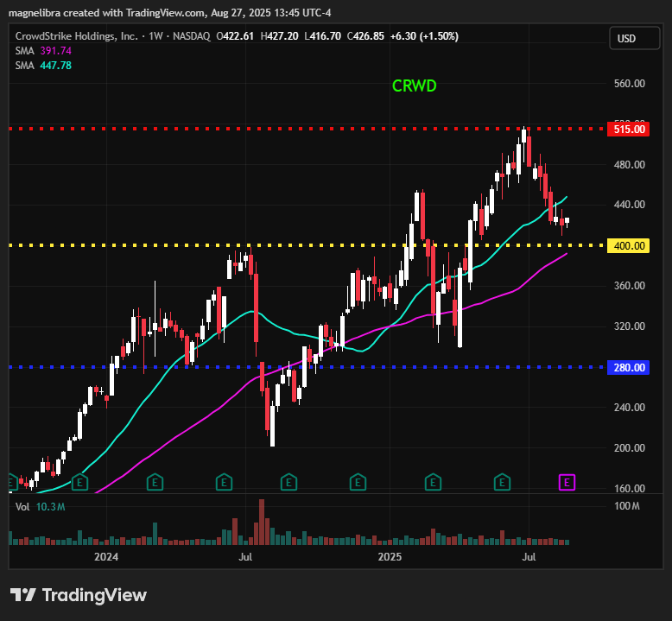Image resolution: width=672 pixels, height=621 pixels.
Task: Click the 100M volume axis label
Action: (x=626, y=506)
